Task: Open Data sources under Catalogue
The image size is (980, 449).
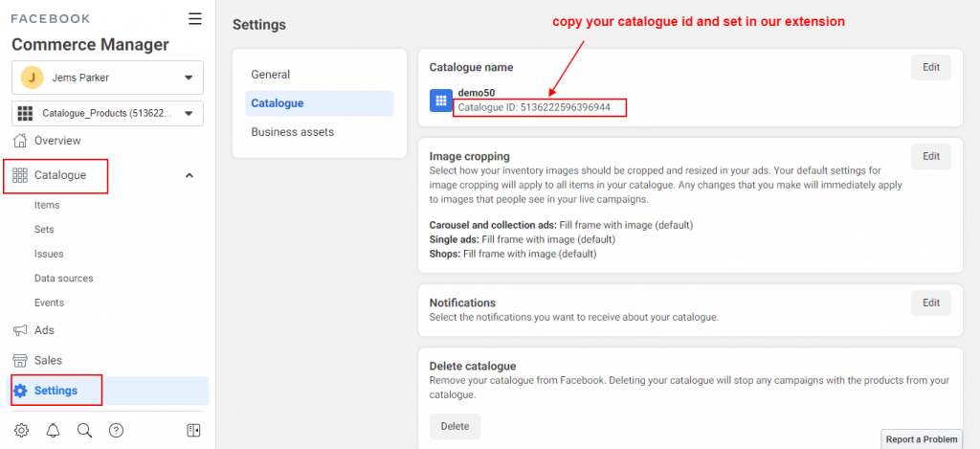Action: click(64, 279)
